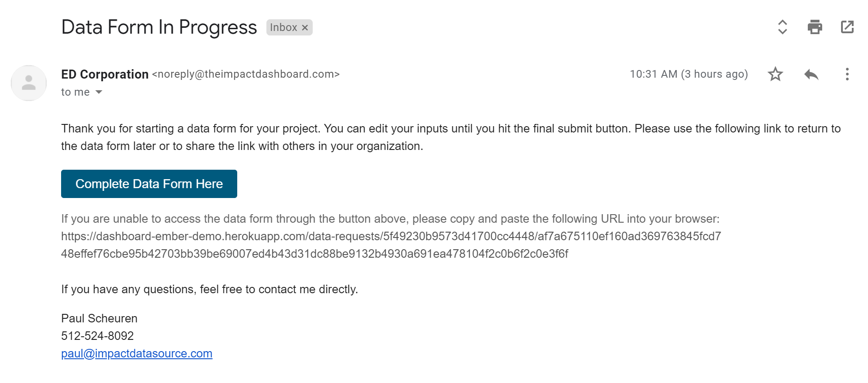Click the "to me" recipient text
The width and height of the screenshot is (868, 383).
75,92
